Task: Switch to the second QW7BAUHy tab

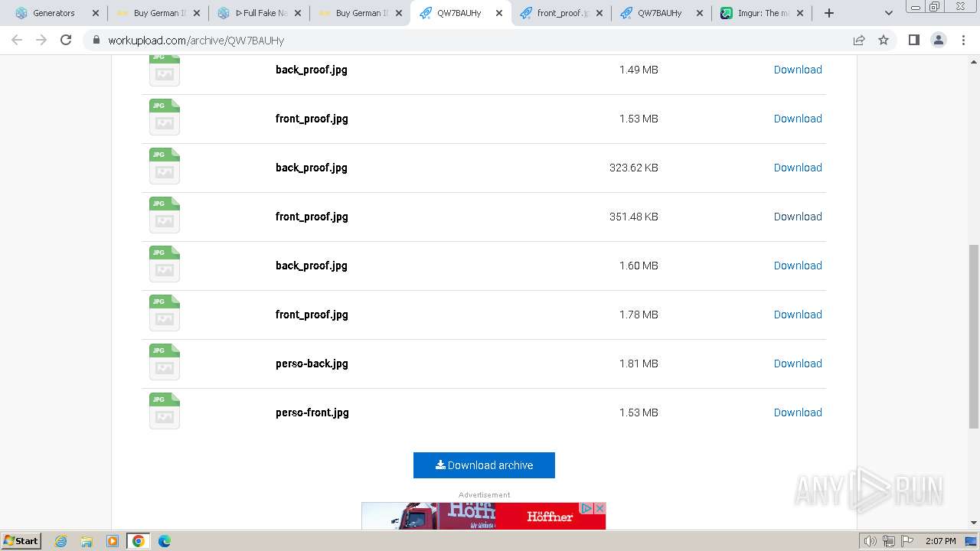Action: pos(661,13)
